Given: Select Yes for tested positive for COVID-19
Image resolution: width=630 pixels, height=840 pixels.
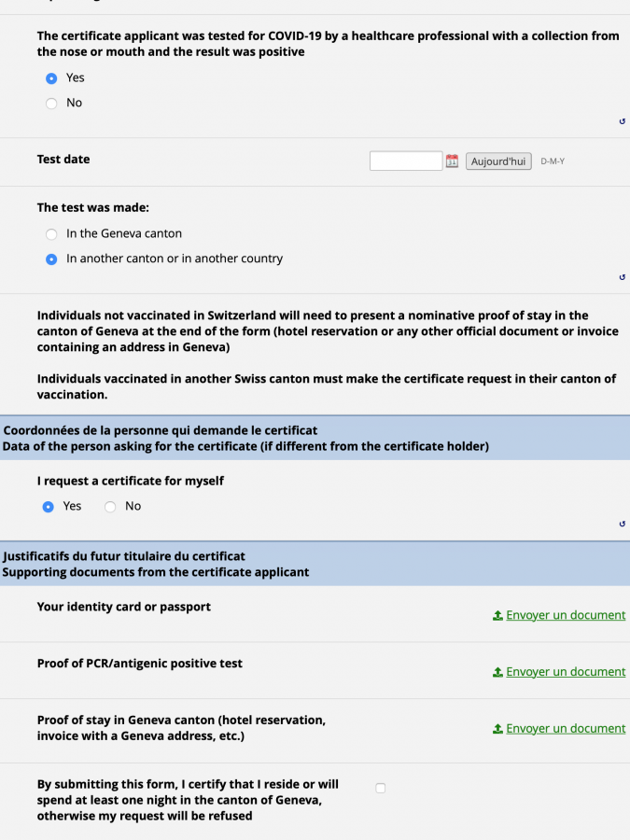Looking at the screenshot, I should click(51, 78).
